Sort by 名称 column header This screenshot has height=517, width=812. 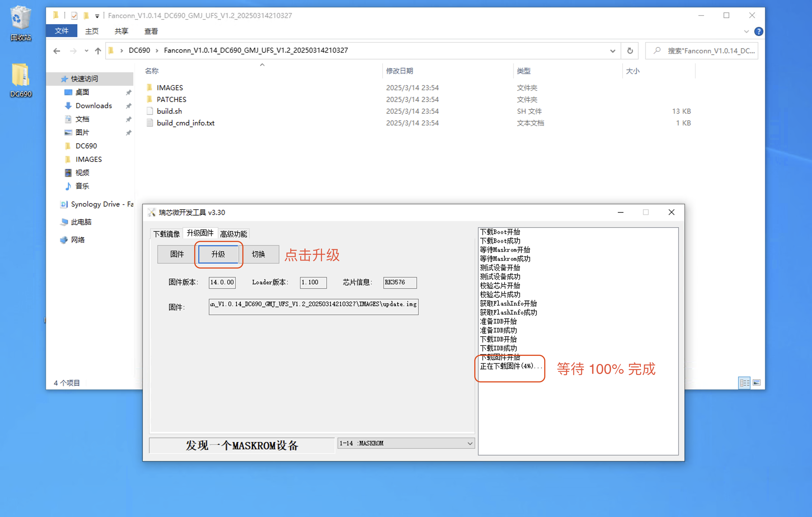point(151,71)
